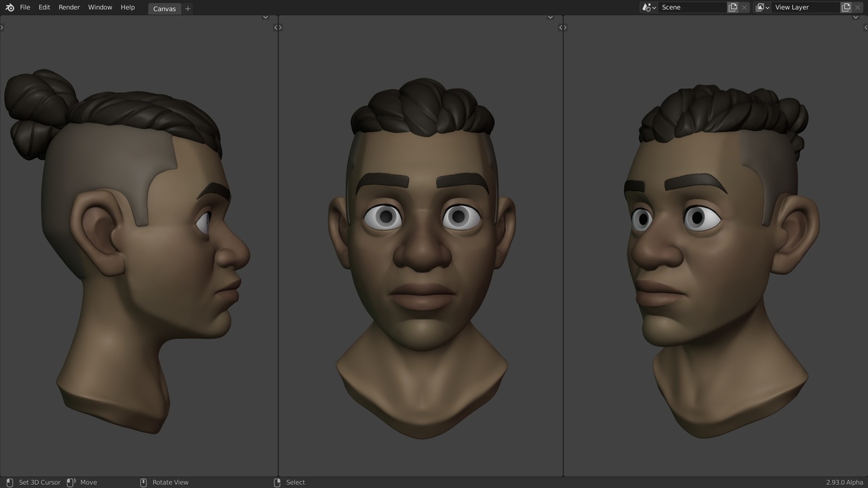Image resolution: width=868 pixels, height=488 pixels.
Task: Add a new view layer via the copy icon
Action: 847,7
